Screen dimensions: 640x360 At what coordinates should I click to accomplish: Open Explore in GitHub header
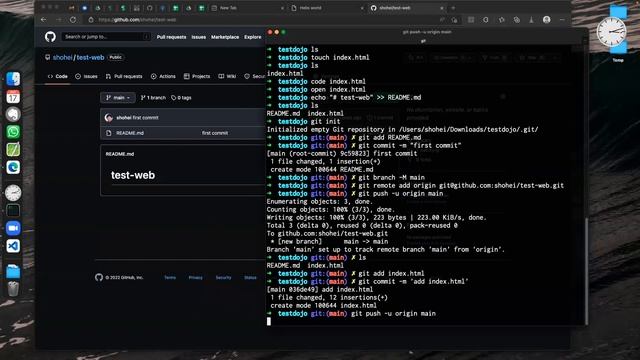253,37
